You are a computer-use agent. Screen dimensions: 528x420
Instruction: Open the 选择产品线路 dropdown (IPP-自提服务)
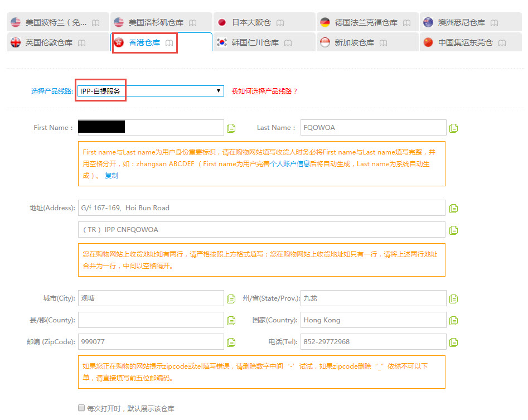[x=151, y=91]
